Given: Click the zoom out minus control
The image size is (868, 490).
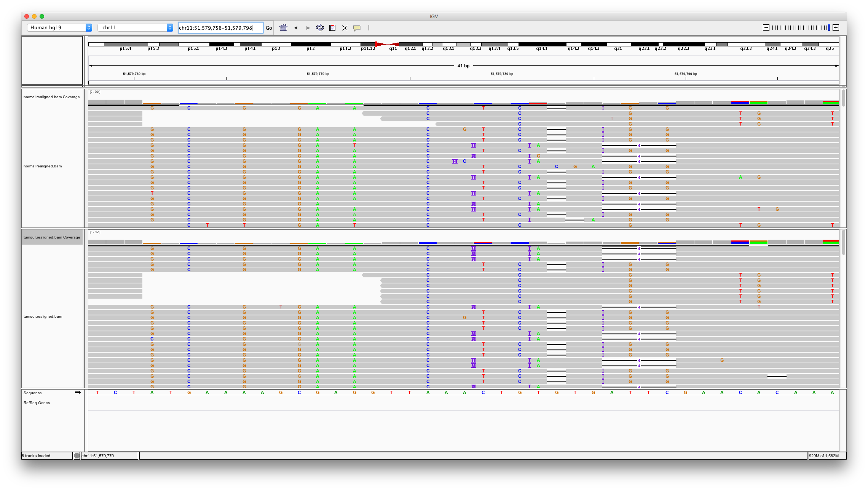Looking at the screenshot, I should click(766, 27).
